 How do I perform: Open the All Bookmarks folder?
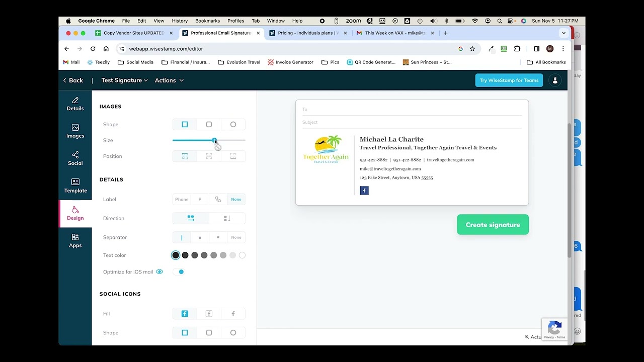[546, 62]
